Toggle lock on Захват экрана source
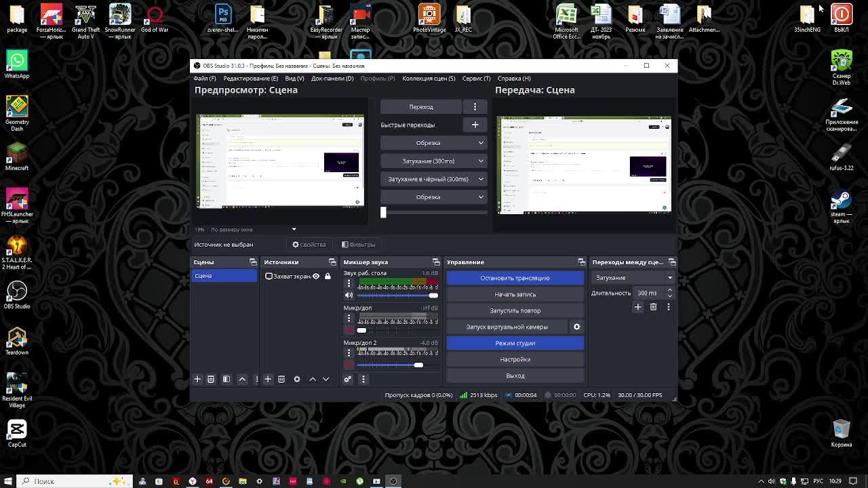The image size is (868, 488). point(328,276)
